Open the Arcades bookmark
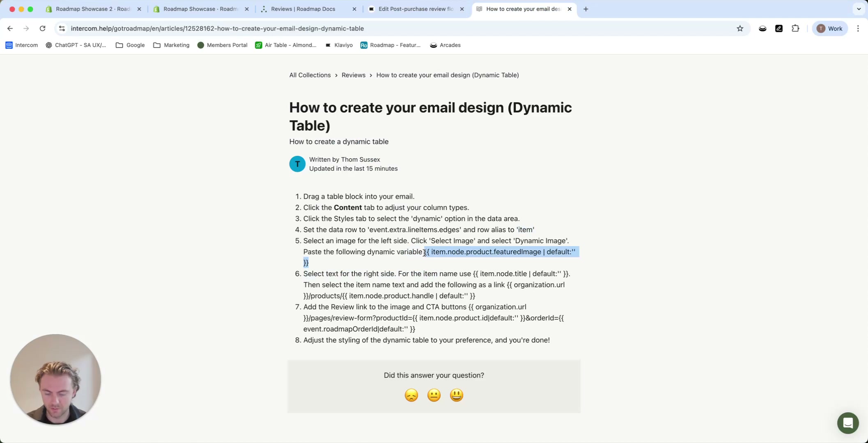The width and height of the screenshot is (868, 443). click(445, 45)
